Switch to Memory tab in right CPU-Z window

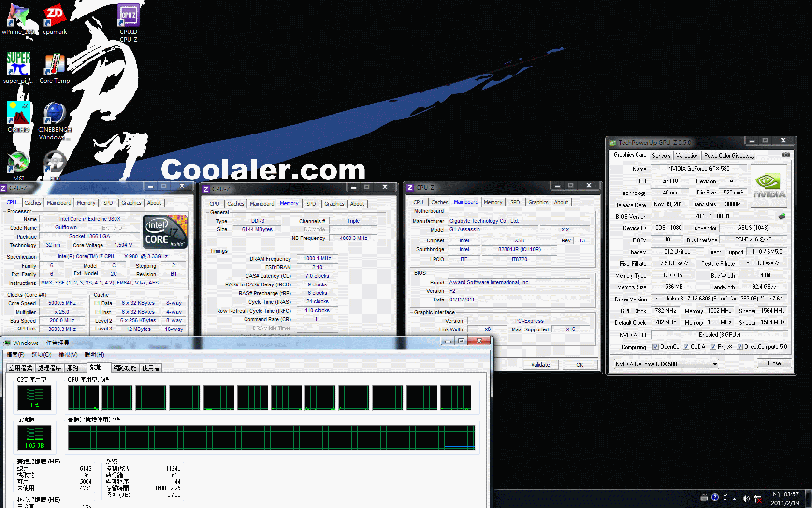click(x=493, y=202)
